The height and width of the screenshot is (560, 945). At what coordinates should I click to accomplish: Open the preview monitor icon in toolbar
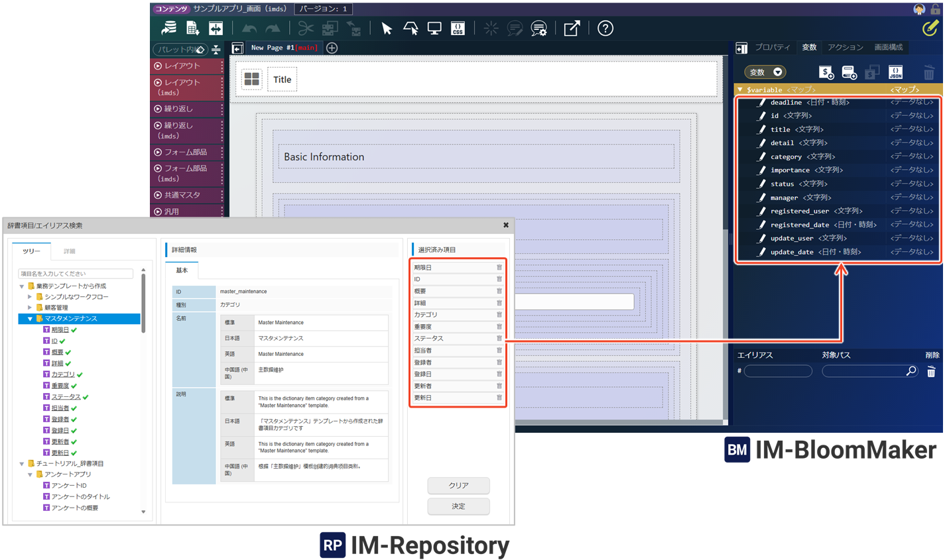[434, 28]
